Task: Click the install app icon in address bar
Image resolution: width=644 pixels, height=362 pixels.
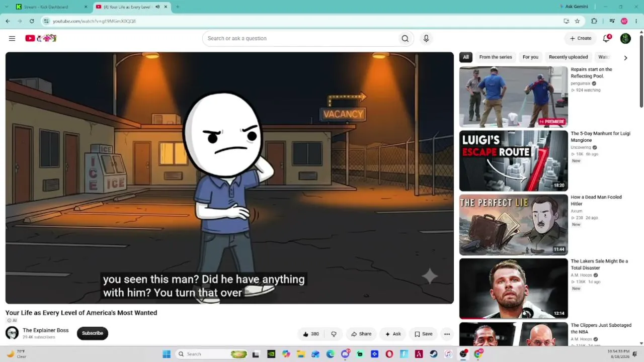Action: [x=566, y=21]
